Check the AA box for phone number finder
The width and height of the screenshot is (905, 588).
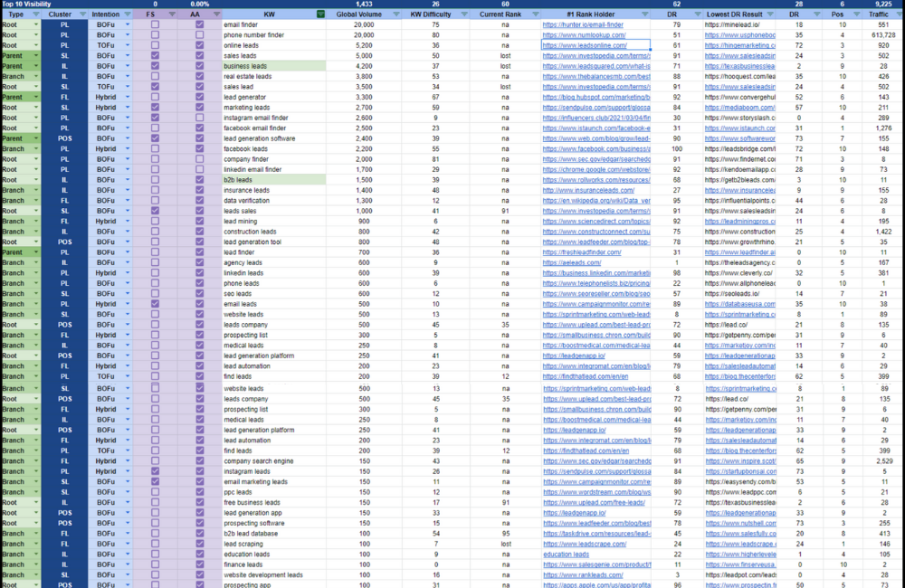point(200,35)
